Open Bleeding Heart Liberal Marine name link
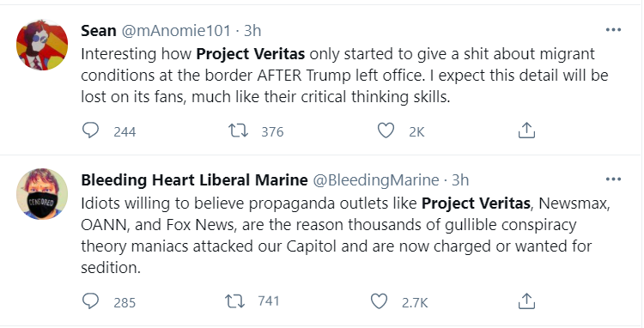644x328 pixels. click(x=194, y=179)
